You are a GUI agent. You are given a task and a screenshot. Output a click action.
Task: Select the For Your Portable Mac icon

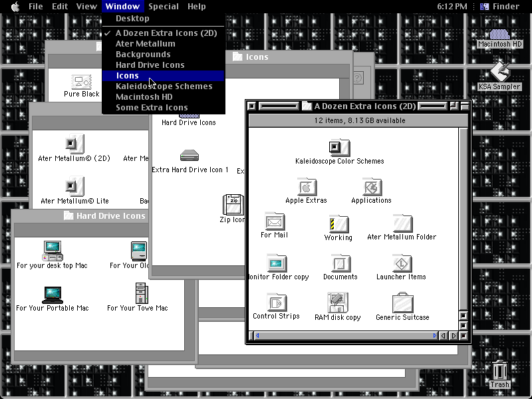pyautogui.click(x=53, y=295)
